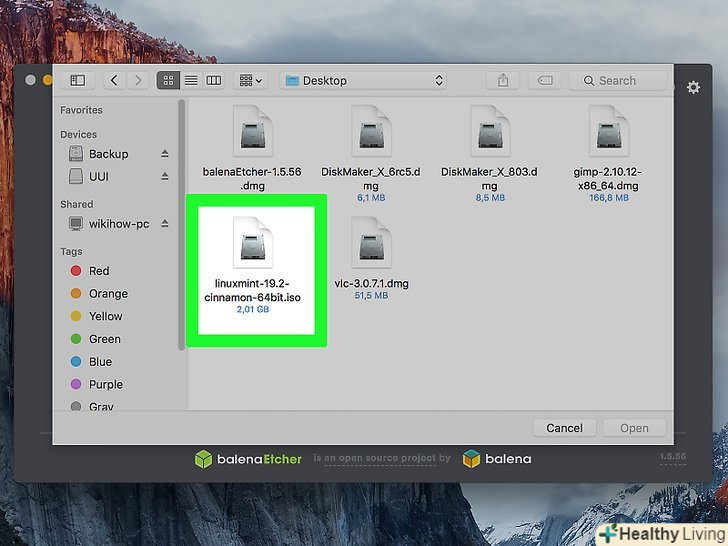Select the Red tag
The height and width of the screenshot is (546, 728).
click(x=99, y=271)
